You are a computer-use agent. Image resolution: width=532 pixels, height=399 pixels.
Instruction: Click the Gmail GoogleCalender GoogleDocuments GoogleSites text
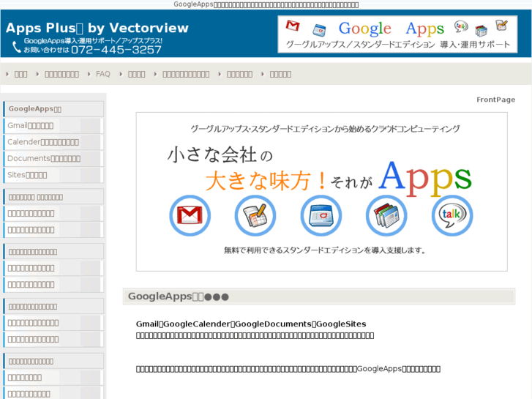coord(251,324)
